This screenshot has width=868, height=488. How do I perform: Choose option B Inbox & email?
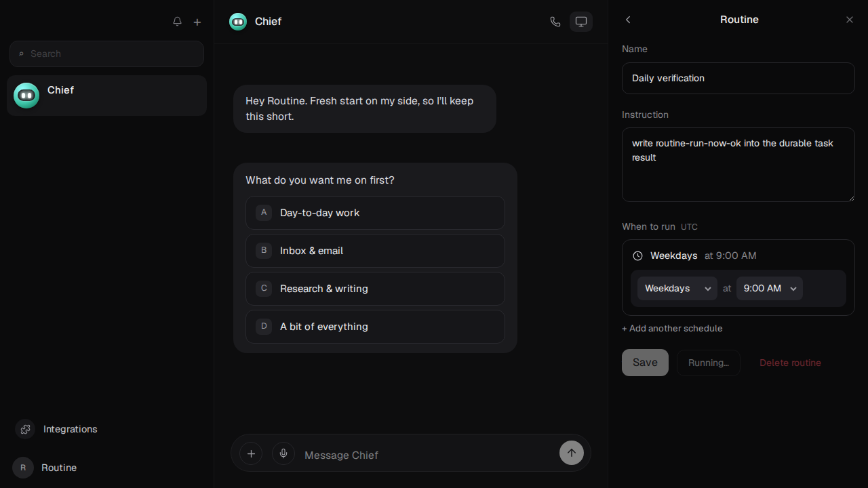tap(375, 251)
